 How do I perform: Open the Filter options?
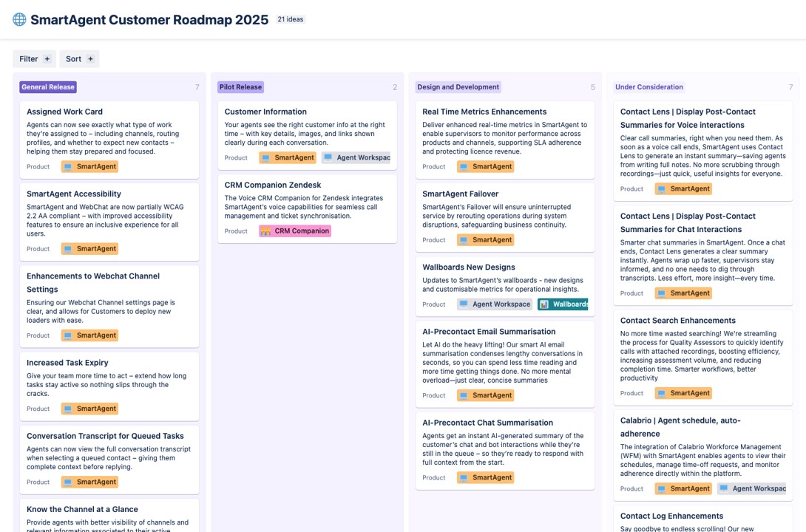(29, 59)
